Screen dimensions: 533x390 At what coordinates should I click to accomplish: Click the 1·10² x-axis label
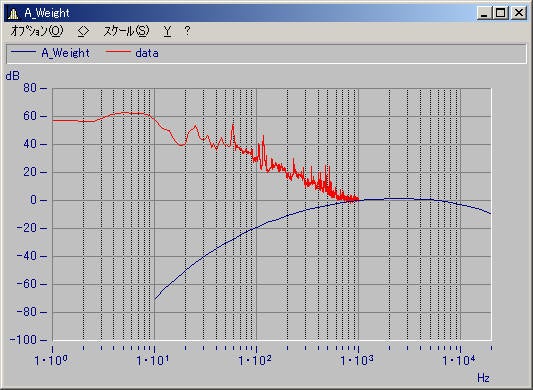pos(255,360)
